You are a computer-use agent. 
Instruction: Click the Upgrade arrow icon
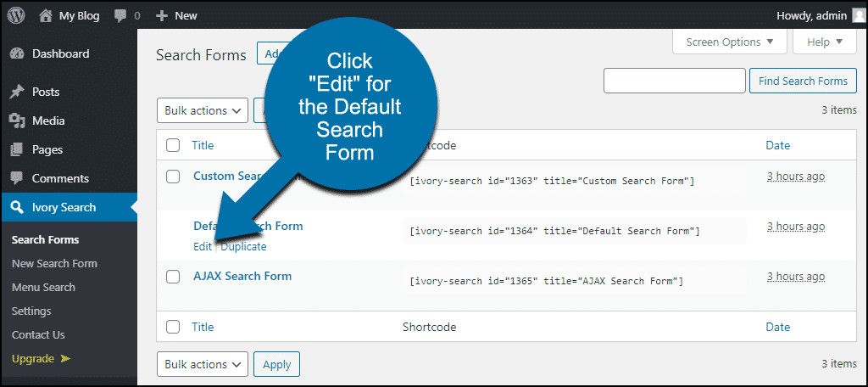coord(65,359)
